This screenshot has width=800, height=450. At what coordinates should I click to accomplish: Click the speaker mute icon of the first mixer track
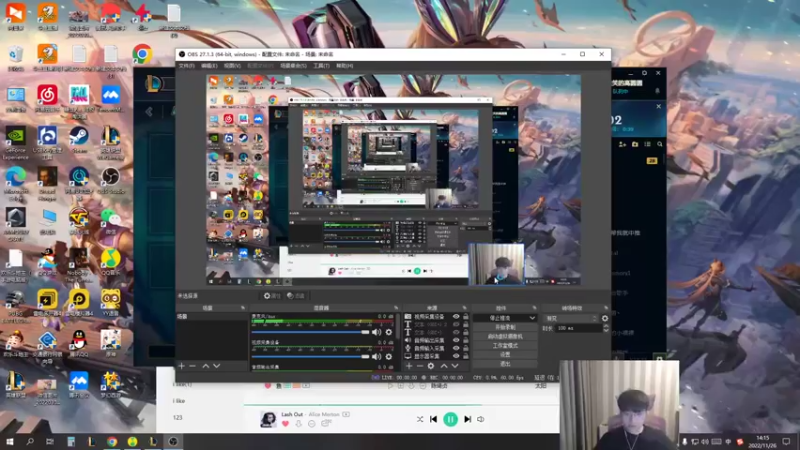tap(377, 332)
